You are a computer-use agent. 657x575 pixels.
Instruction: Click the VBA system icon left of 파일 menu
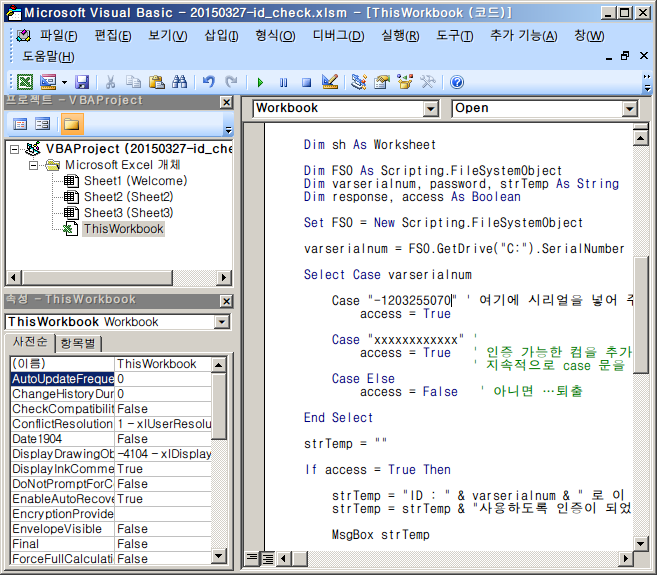pos(23,36)
